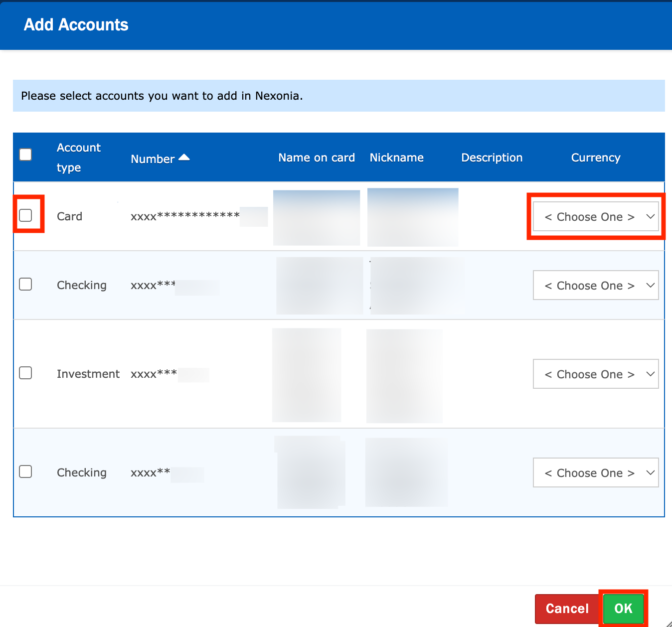Open the bottom Checking row's currency dropdown
Screen dimensions: 672x627
(595, 473)
